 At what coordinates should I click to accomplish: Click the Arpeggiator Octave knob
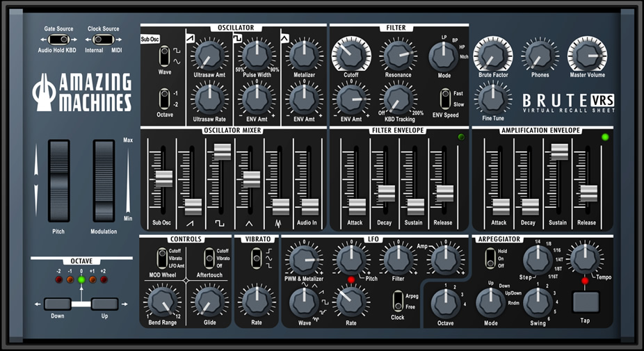[446, 303]
